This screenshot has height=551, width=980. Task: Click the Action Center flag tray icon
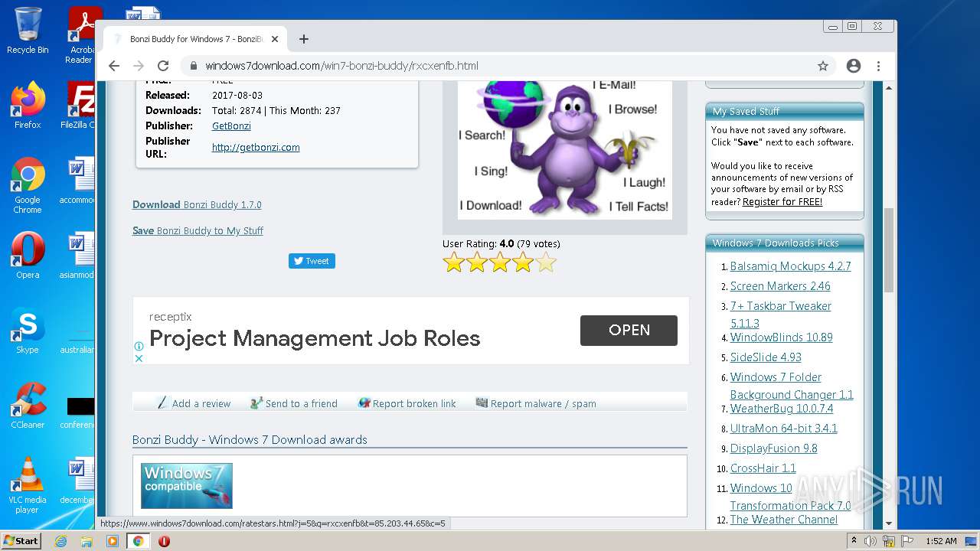[906, 541]
